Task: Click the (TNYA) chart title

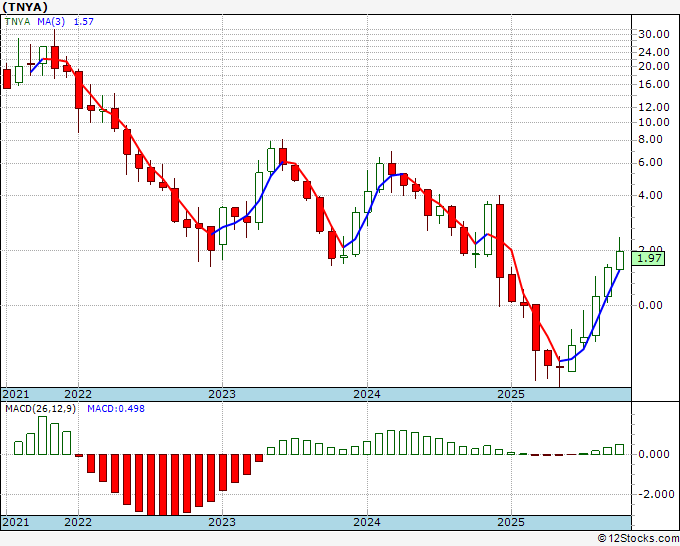Action: 25,7
